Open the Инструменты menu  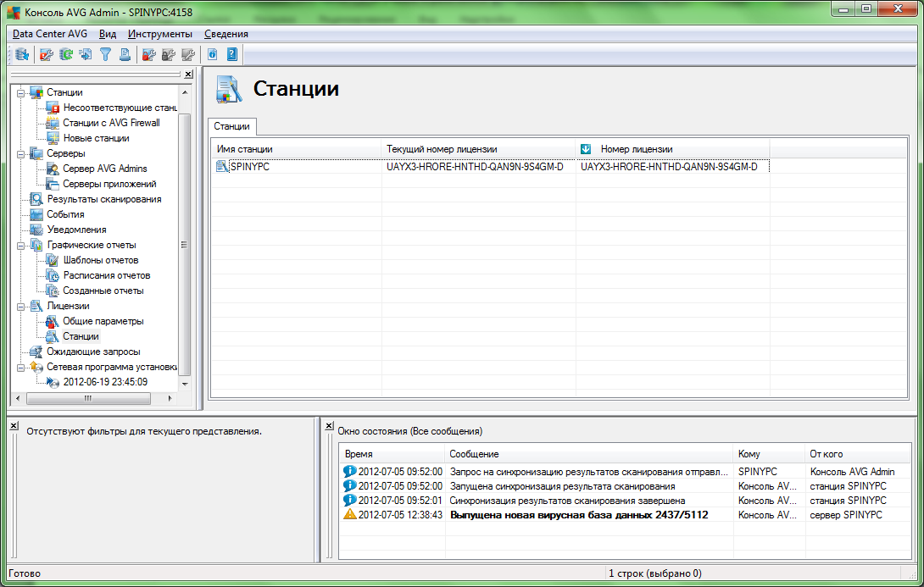click(x=159, y=34)
